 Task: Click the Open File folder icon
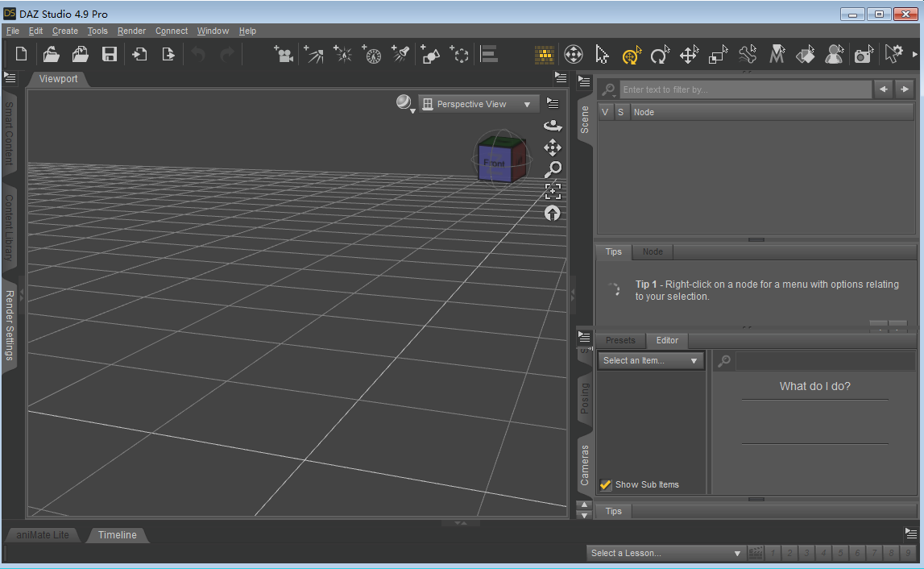tap(52, 54)
